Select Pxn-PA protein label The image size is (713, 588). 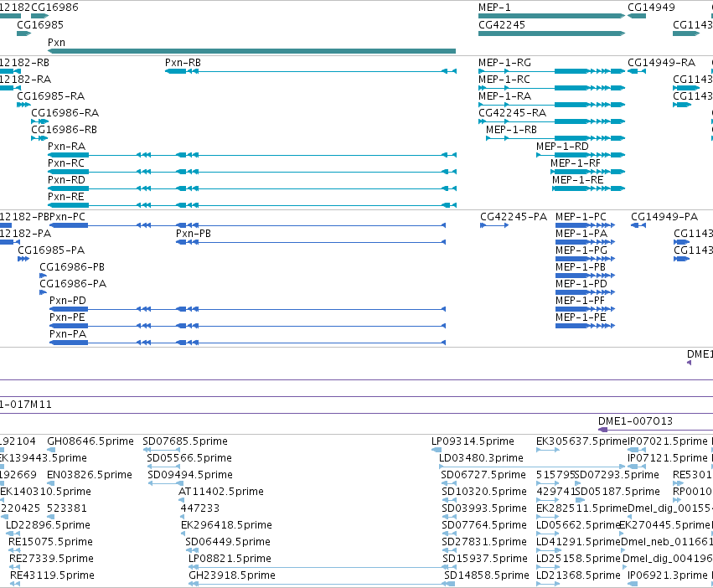(x=68, y=334)
